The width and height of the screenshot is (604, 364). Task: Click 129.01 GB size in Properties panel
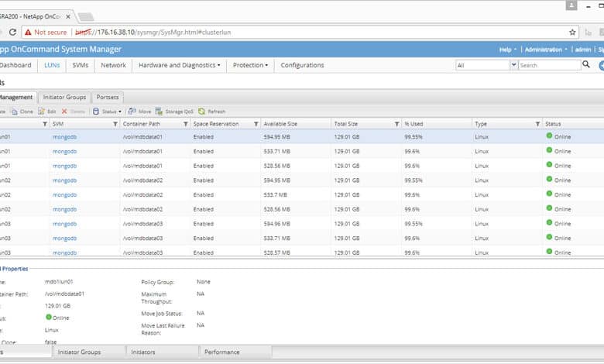click(x=58, y=306)
